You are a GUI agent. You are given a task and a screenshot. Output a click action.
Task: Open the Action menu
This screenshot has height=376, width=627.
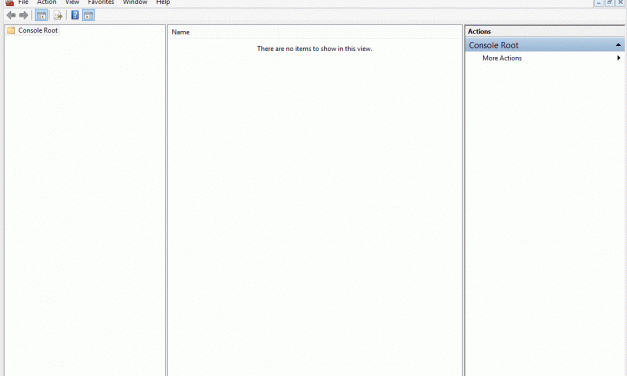click(x=46, y=2)
